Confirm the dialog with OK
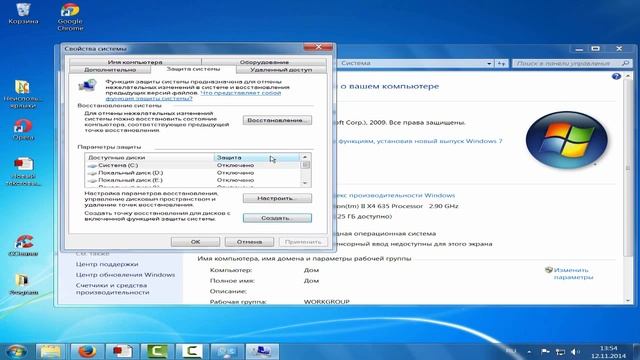This screenshot has height=360, width=640. point(195,242)
